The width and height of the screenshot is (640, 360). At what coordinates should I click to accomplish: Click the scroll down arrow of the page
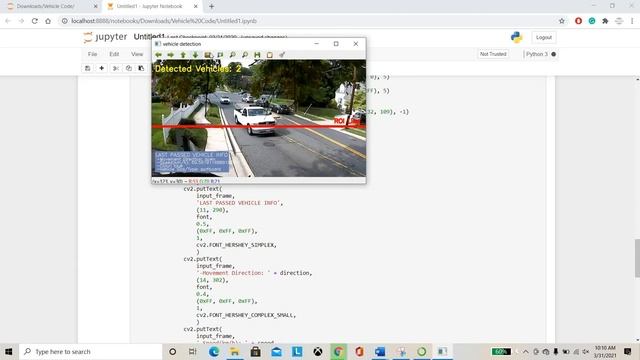pos(637,340)
